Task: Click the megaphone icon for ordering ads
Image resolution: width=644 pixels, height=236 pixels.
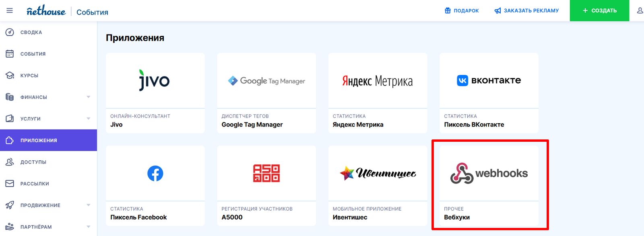Action: 498,10
